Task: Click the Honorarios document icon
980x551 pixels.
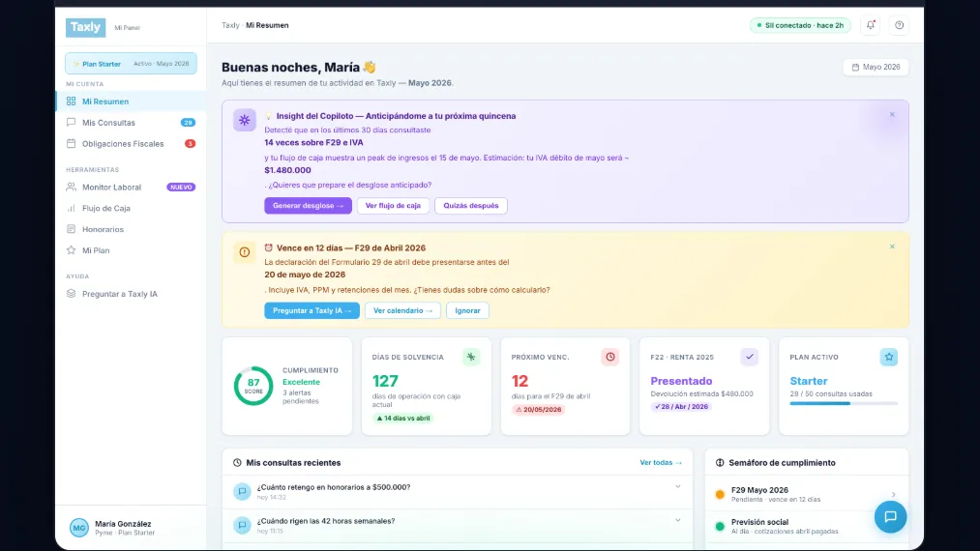Action: (72, 229)
